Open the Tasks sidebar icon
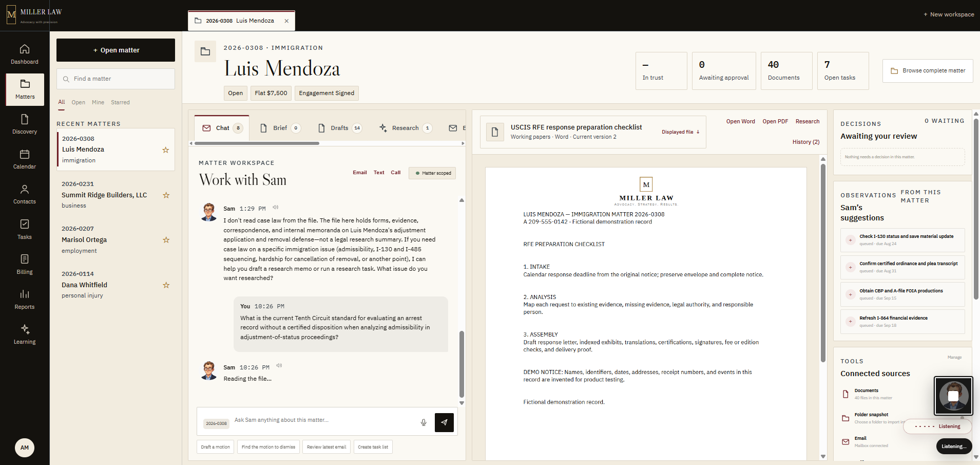Image resolution: width=980 pixels, height=465 pixels. tap(25, 224)
